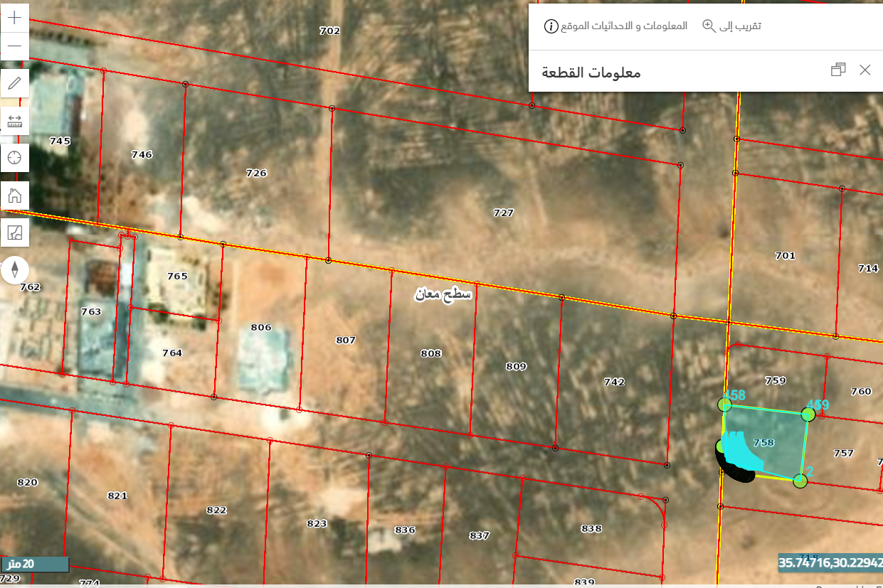The width and height of the screenshot is (883, 588).
Task: Click the معلومات القطعة panel title
Action: [x=591, y=73]
